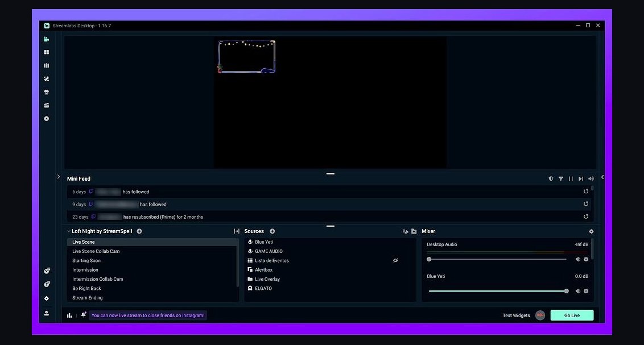Click the lower rocket icon above settings gear
The image size is (644, 345).
tap(47, 284)
